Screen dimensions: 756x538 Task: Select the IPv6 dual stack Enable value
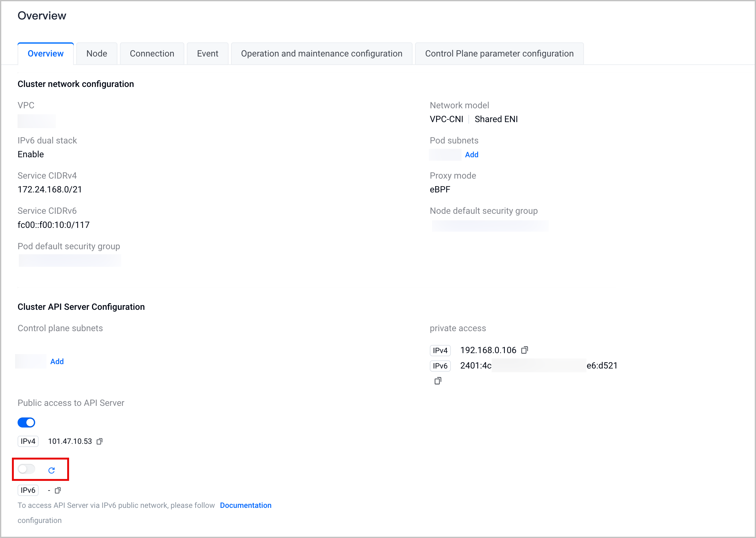click(31, 154)
